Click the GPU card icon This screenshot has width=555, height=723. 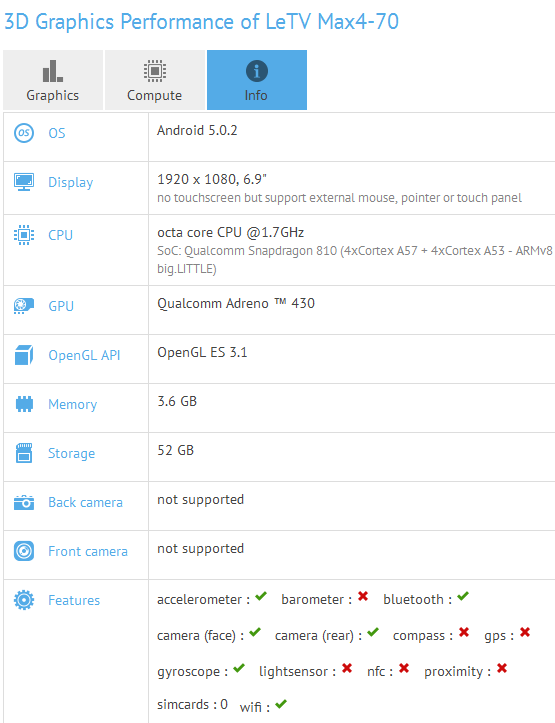[24, 306]
